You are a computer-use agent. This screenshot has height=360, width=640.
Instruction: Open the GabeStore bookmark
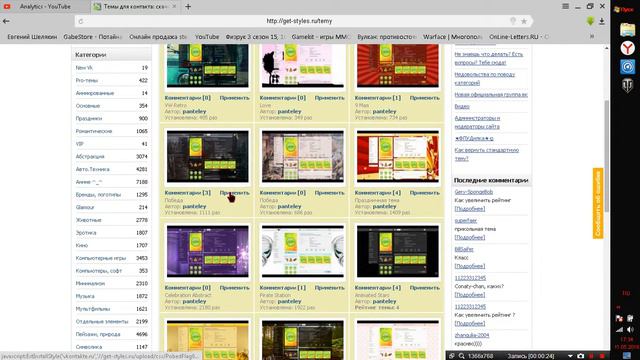93,36
